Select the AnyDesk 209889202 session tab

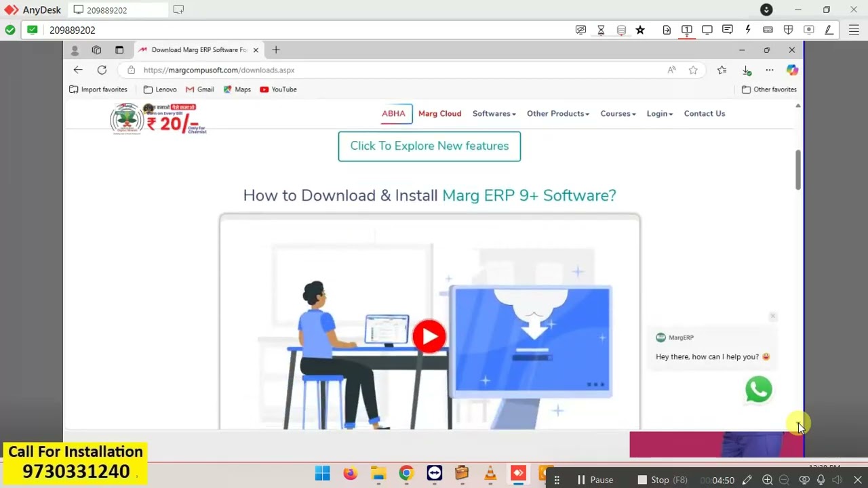[119, 10]
